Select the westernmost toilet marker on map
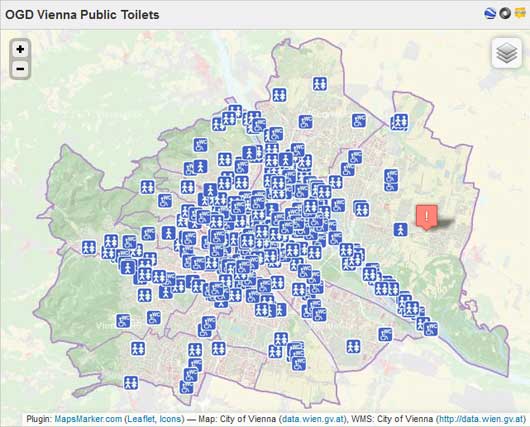This screenshot has height=427, width=530. point(89,247)
